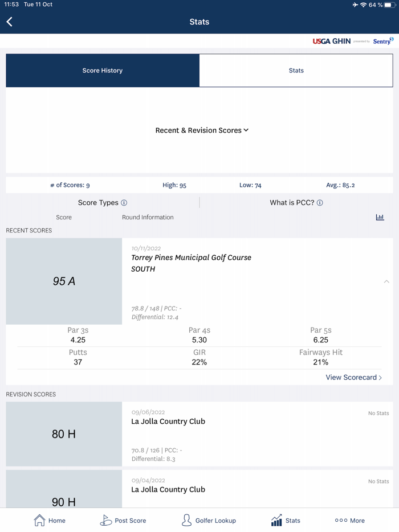Tap the Sentry sponsor logo
Viewport: 399px width, 532px height.
tap(383, 41)
